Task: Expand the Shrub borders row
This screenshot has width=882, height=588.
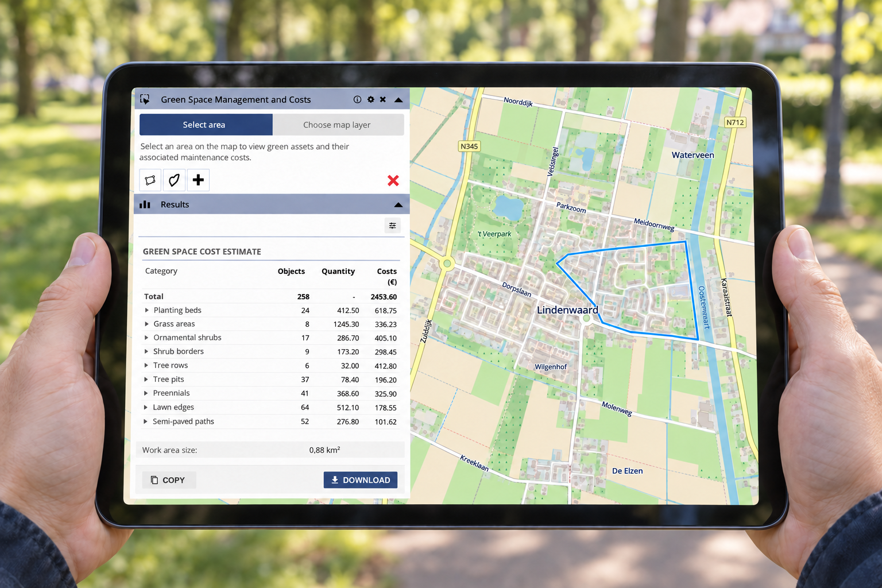Action: [146, 351]
